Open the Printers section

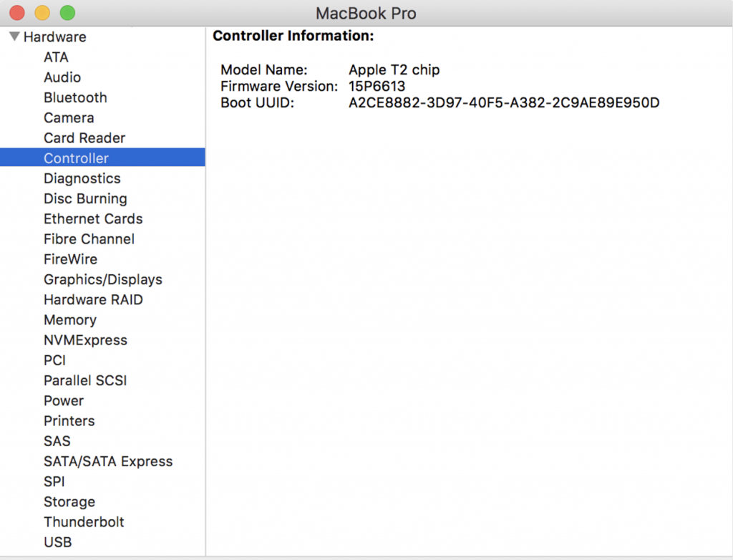[69, 420]
